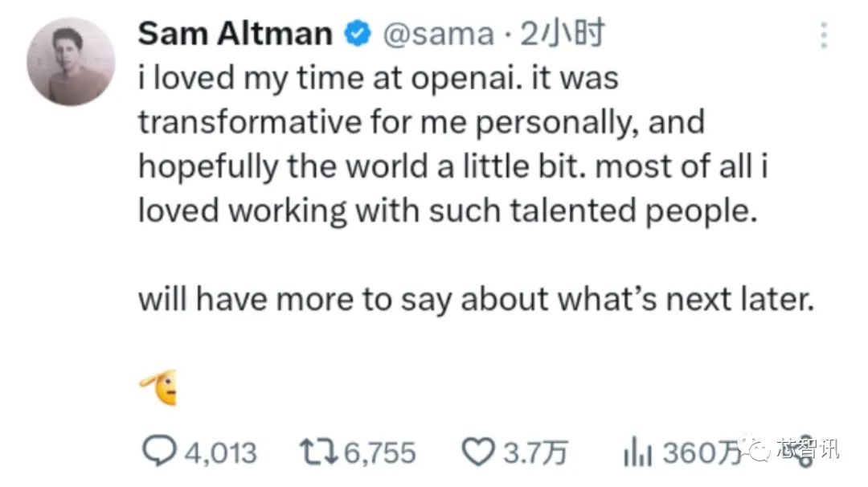Click the saluting face emoji
This screenshot has width=868, height=487.
point(158,389)
